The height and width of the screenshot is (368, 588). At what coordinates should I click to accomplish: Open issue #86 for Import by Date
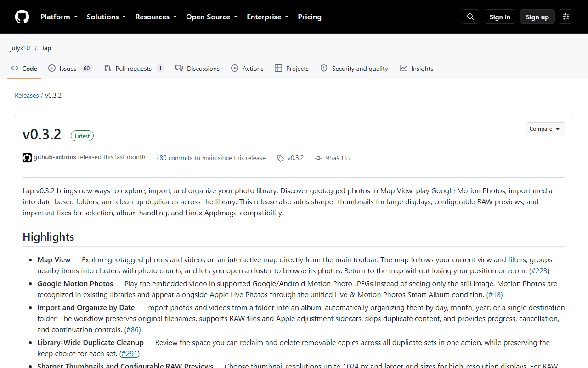click(x=133, y=329)
